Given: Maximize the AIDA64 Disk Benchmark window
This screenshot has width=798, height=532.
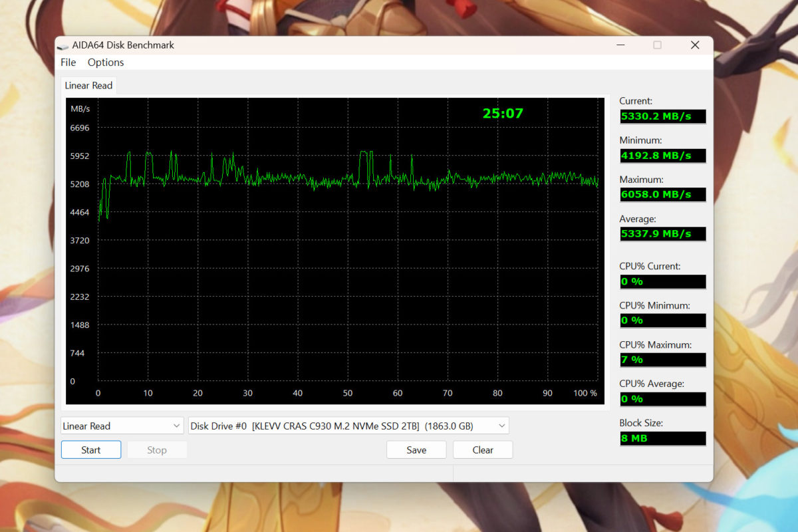Looking at the screenshot, I should point(657,45).
